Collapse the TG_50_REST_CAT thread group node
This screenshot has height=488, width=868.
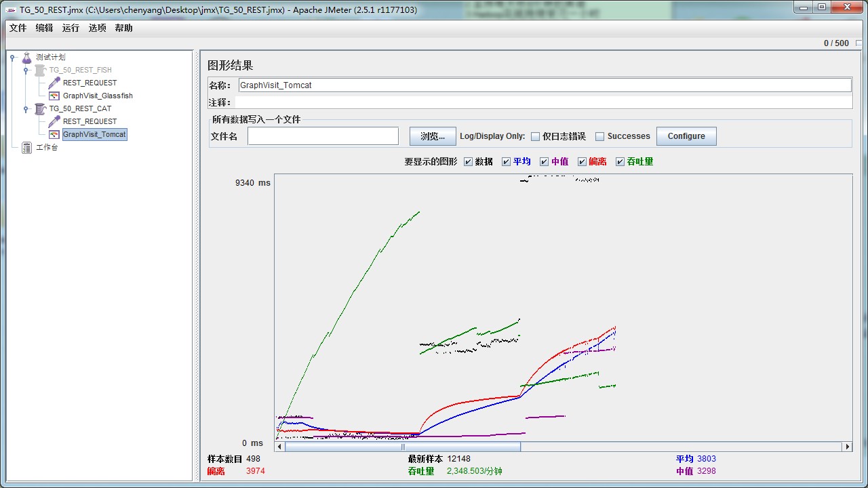26,108
